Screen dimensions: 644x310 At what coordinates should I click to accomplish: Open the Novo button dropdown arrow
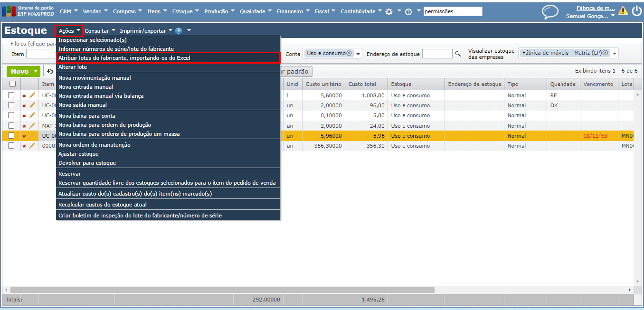click(x=36, y=72)
